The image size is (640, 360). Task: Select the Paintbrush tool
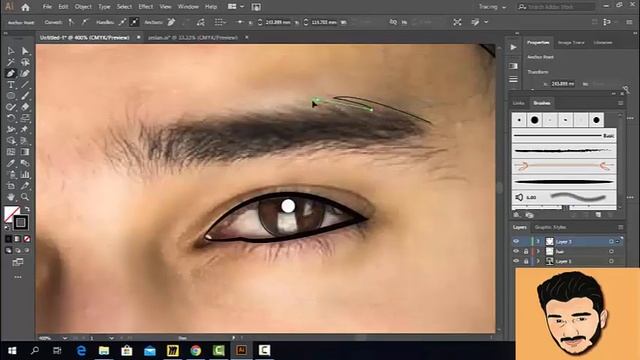(x=25, y=96)
